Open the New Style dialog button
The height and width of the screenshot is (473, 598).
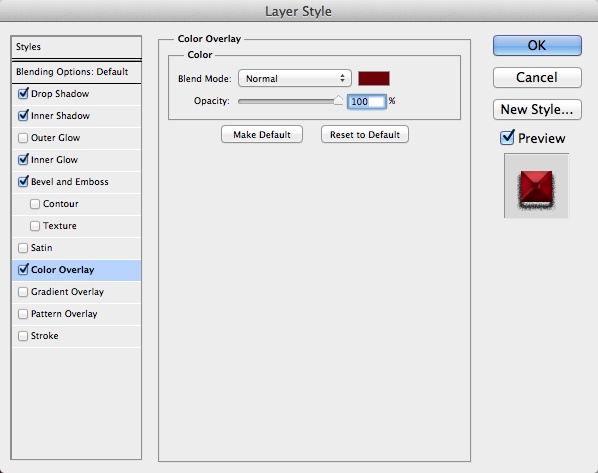[x=537, y=109]
